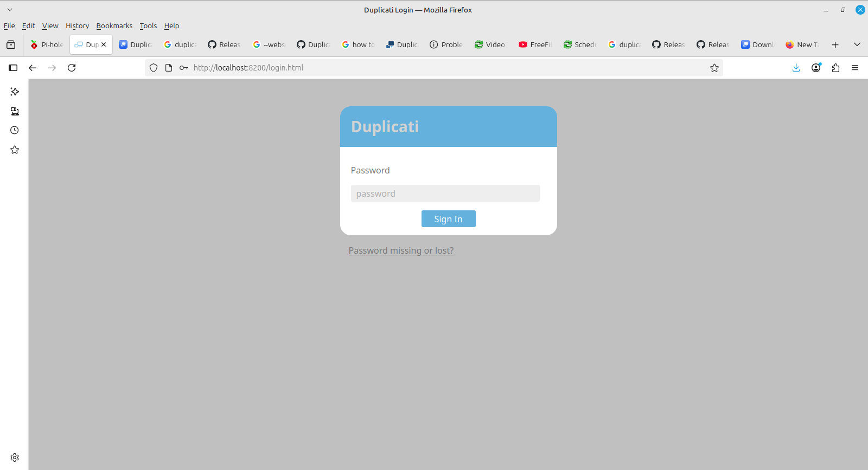Click the Sign In button

448,219
